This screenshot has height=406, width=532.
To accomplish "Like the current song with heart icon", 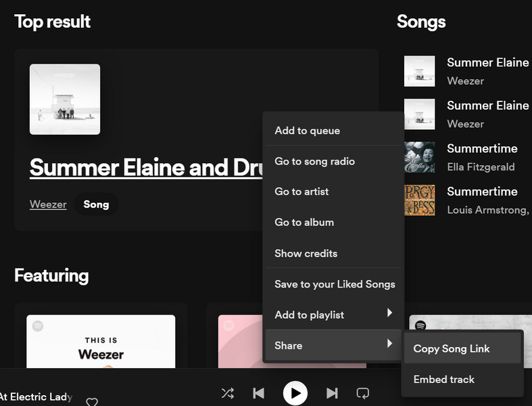I will pyautogui.click(x=92, y=401).
